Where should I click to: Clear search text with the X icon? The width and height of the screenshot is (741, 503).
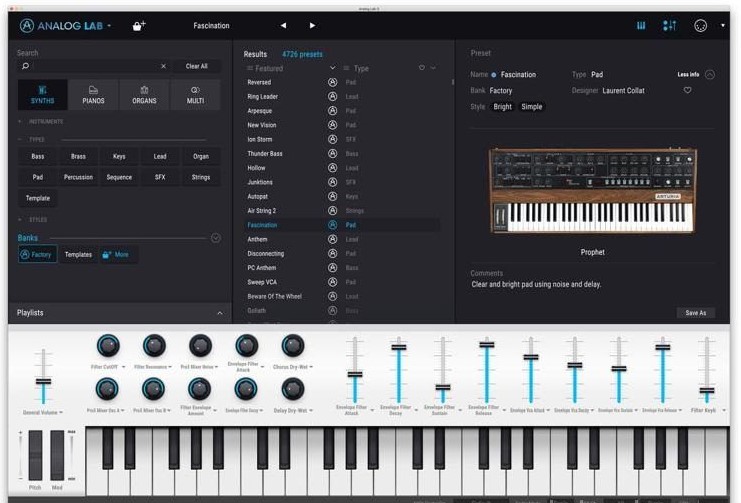click(x=163, y=66)
